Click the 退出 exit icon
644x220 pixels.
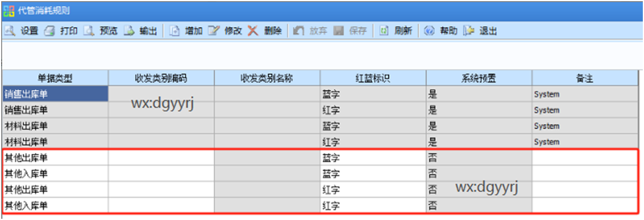click(469, 31)
